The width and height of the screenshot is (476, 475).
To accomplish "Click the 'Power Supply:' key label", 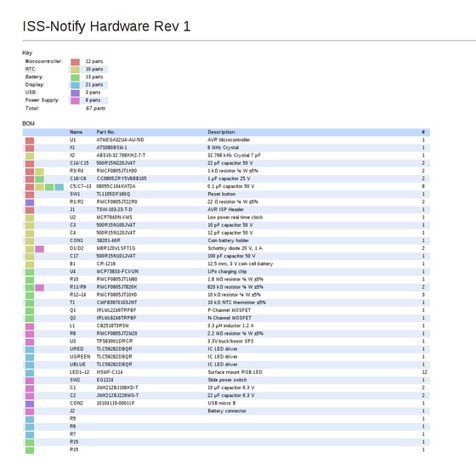I will pos(42,100).
